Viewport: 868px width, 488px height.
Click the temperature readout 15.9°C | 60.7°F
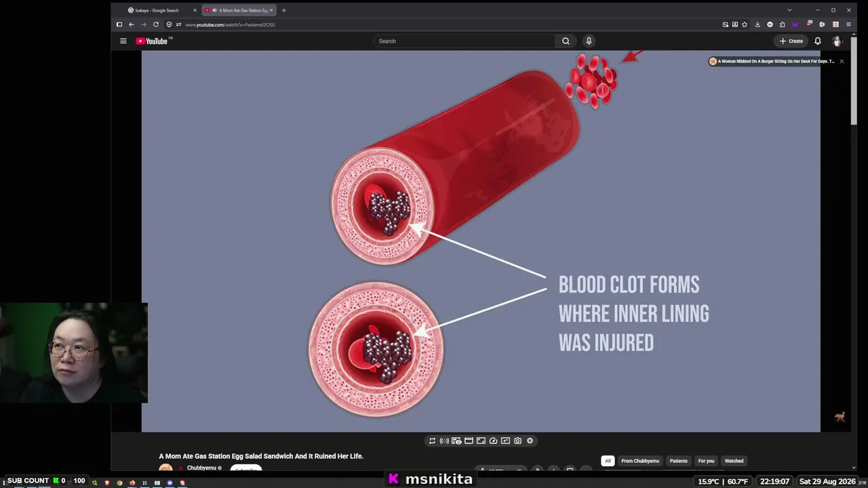point(723,481)
